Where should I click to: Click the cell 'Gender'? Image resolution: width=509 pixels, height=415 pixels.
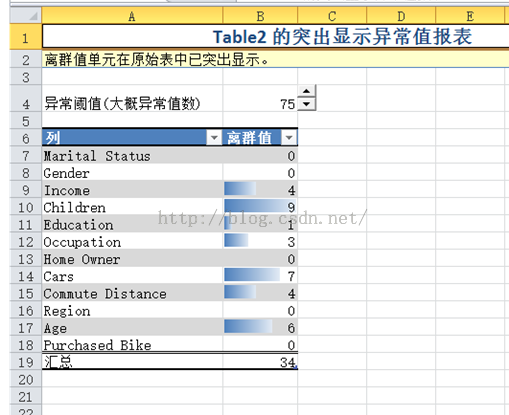tap(132, 172)
